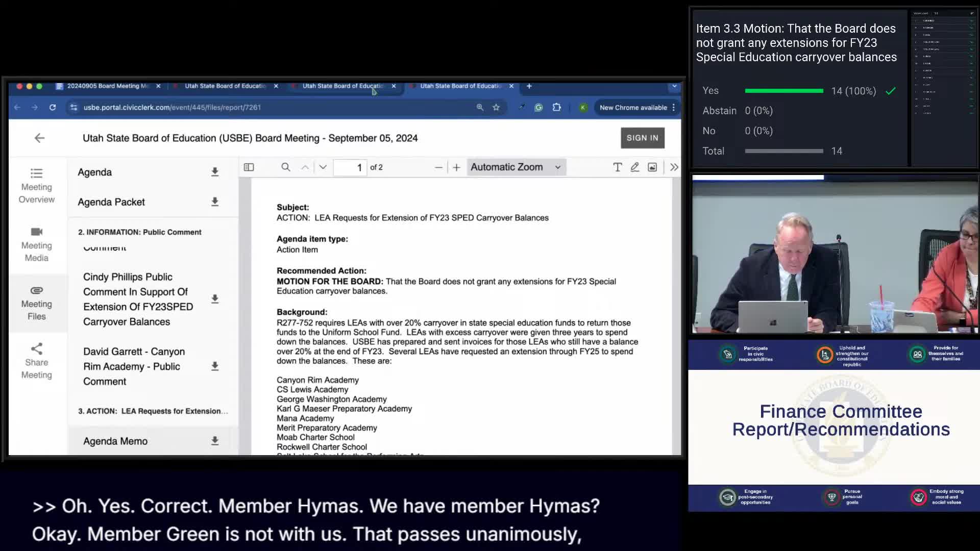Open the Meeting Overview menu item

[37, 186]
